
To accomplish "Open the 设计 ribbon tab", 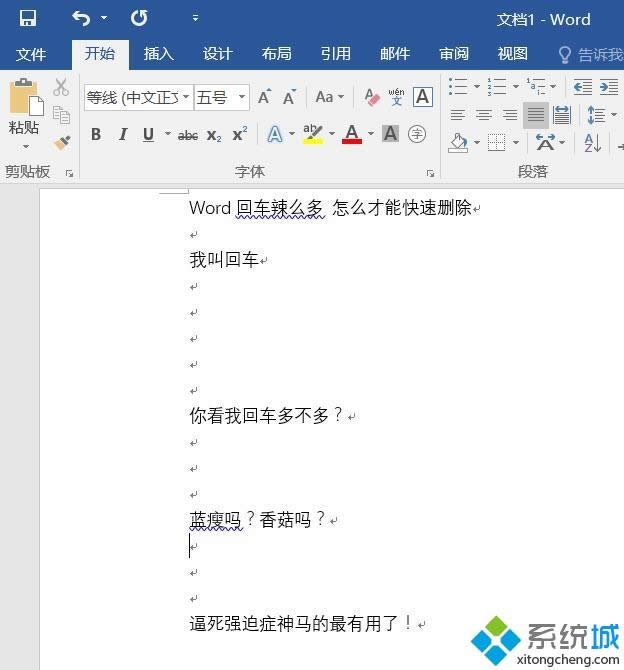I will point(218,54).
